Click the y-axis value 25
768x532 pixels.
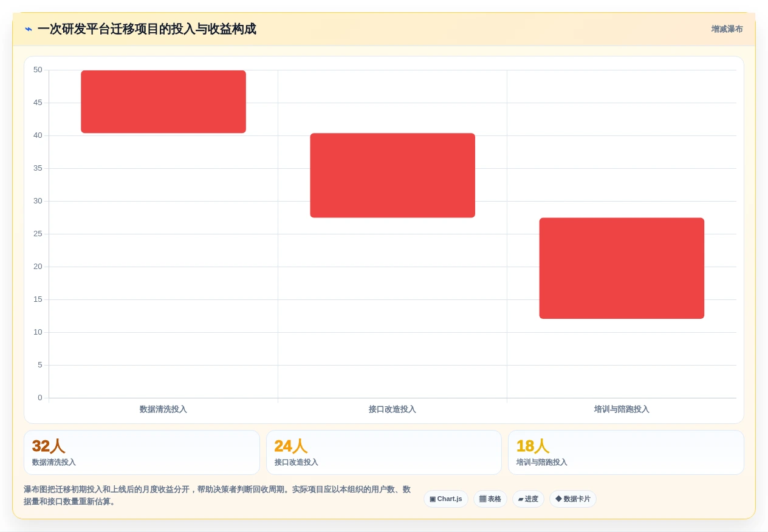[38, 234]
